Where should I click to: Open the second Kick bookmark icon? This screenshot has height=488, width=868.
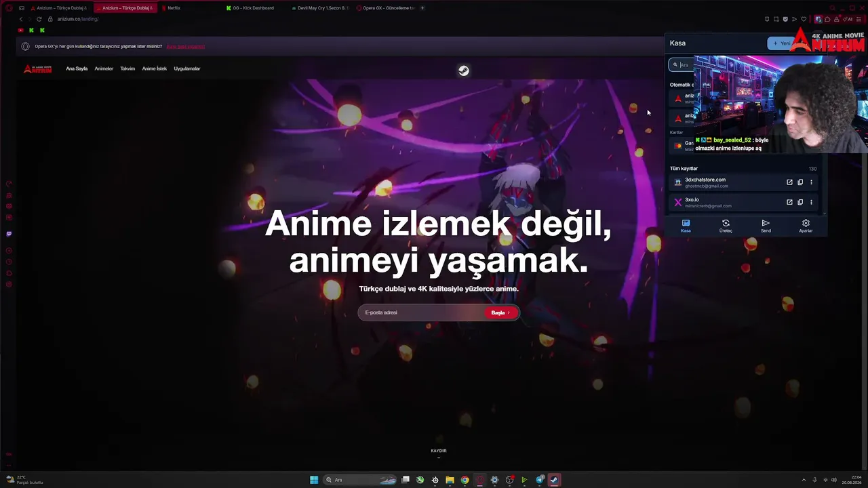42,30
